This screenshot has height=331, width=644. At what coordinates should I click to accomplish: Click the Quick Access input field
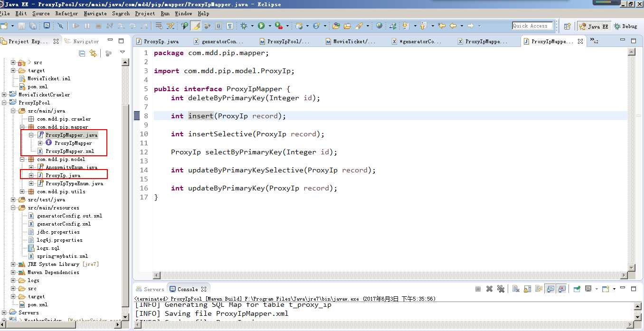pos(532,26)
